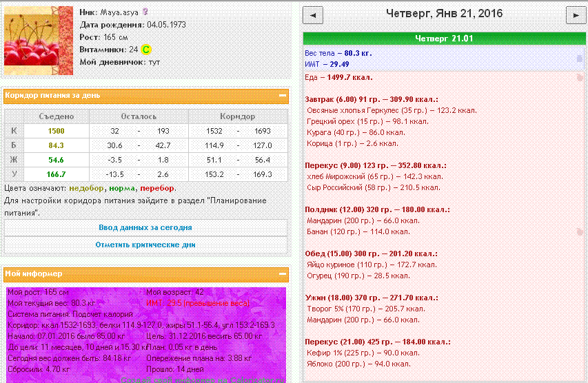Click the Ужин (18.00) meal heading
The image size is (588, 383).
pyautogui.click(x=372, y=298)
